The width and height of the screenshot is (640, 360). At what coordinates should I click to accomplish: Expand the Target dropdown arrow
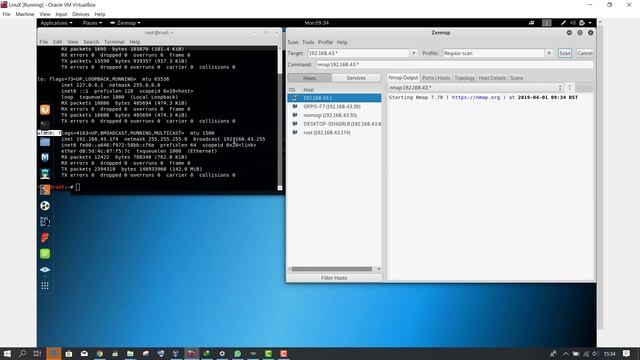point(413,53)
